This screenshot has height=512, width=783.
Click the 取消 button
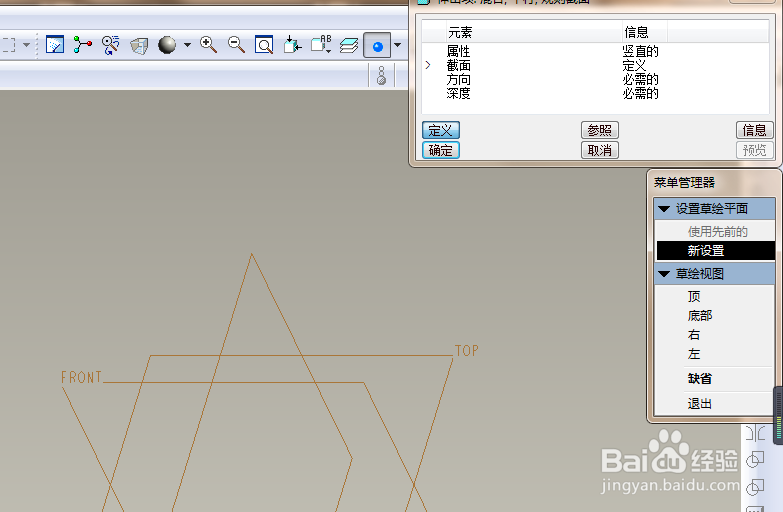(600, 150)
